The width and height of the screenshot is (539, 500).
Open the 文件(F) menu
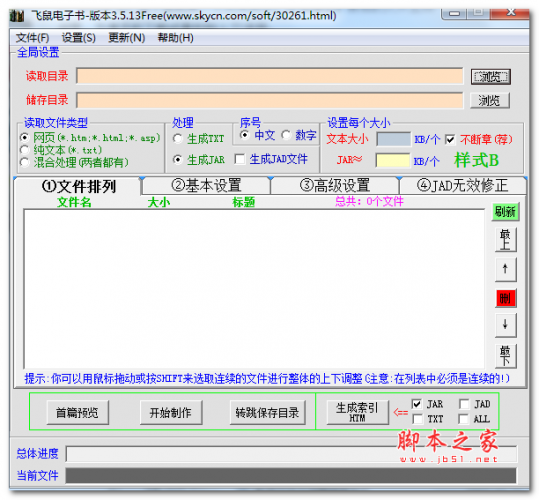click(32, 37)
